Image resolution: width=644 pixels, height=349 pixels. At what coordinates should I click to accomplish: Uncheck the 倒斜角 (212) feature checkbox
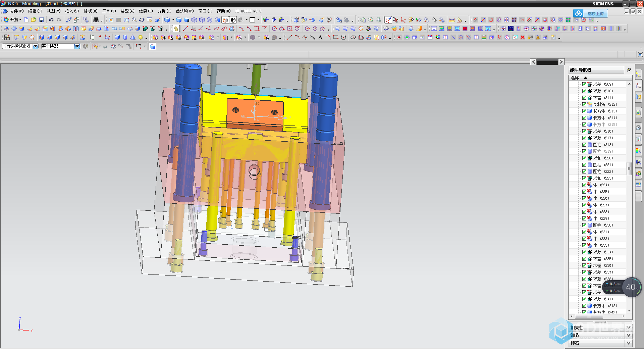(584, 104)
